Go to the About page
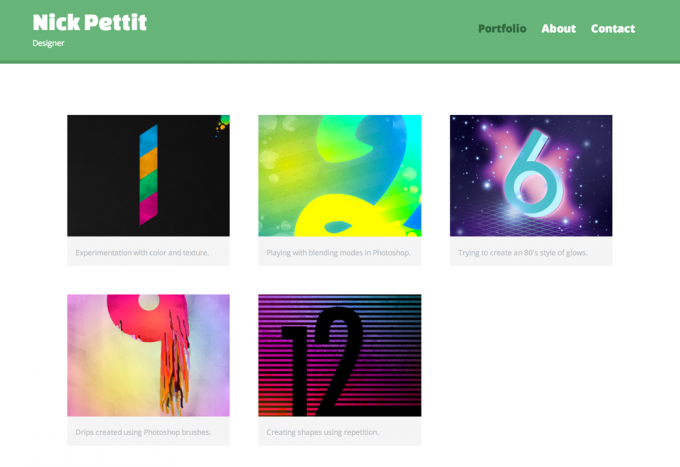This screenshot has width=680, height=467. click(x=559, y=29)
